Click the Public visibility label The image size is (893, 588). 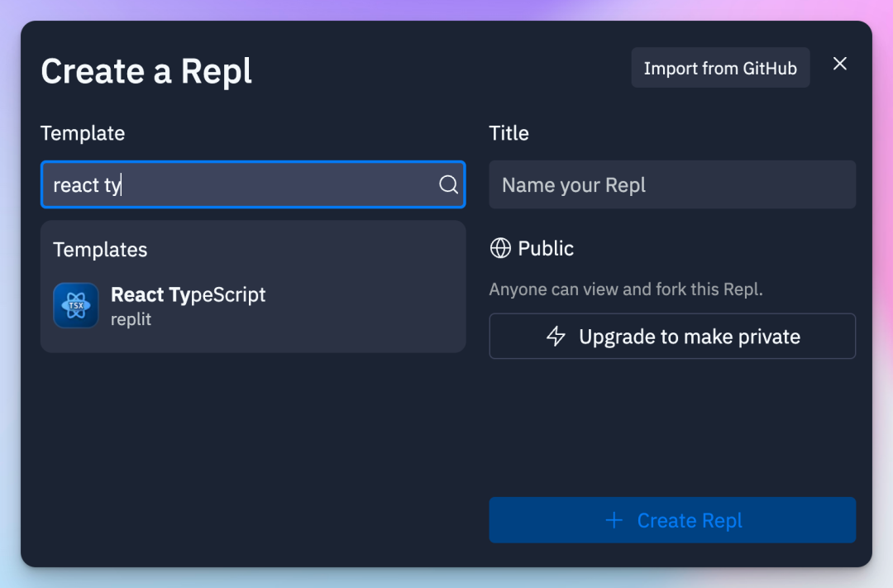(545, 248)
